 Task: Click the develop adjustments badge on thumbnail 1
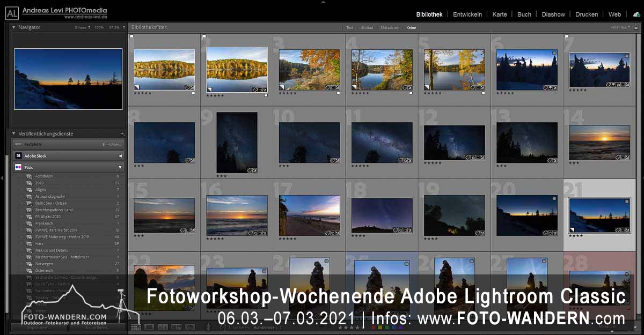(x=192, y=87)
